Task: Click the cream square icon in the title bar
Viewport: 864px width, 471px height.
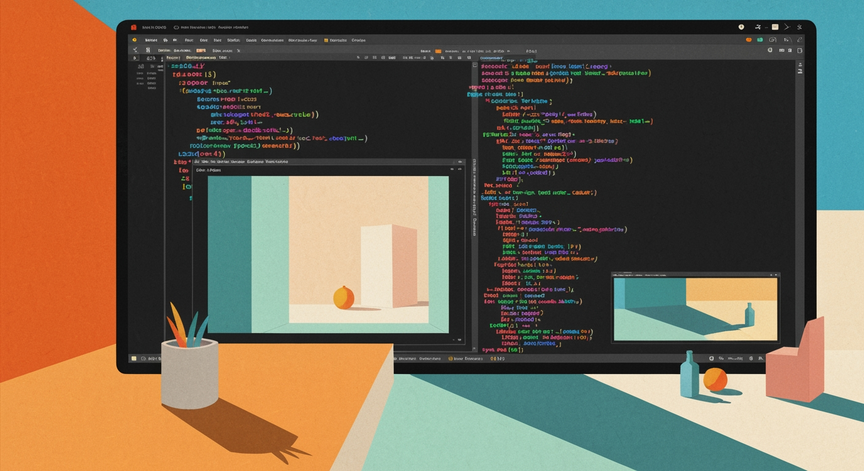Action: 775,26
